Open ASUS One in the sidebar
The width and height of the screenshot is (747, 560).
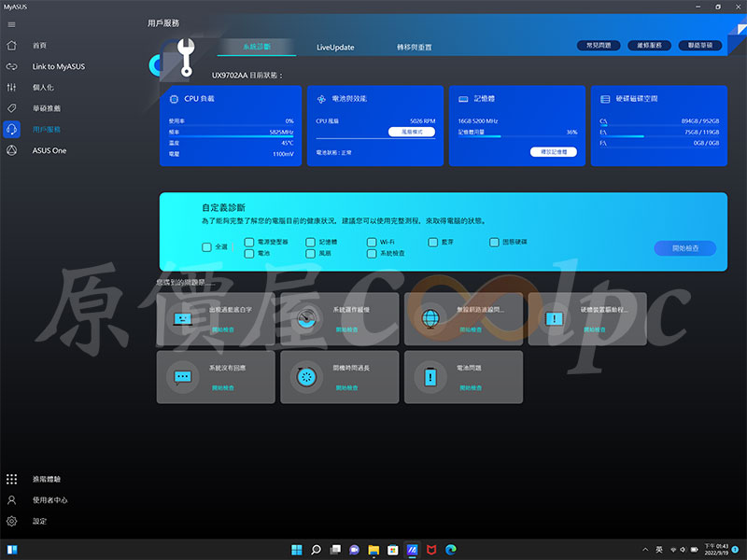[x=49, y=150]
